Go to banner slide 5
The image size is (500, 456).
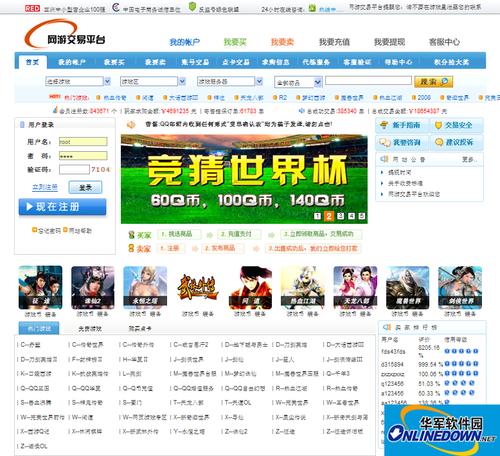click(362, 216)
